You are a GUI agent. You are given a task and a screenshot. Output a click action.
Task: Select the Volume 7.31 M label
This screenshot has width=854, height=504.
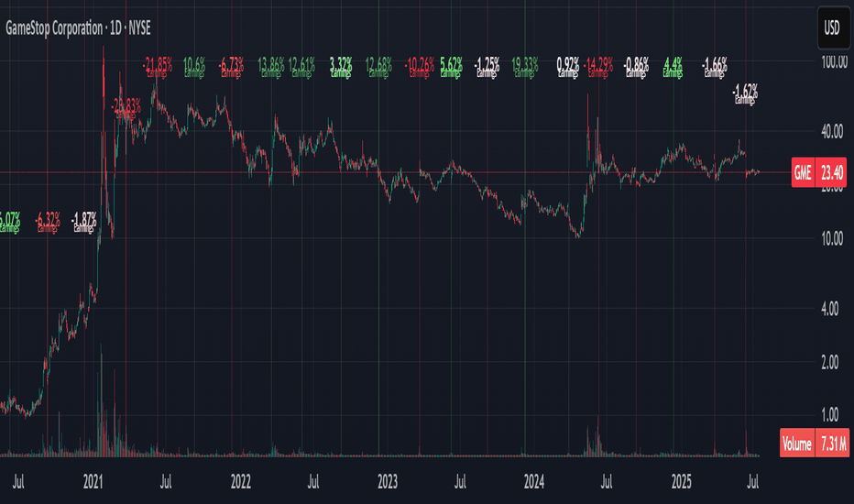click(x=815, y=444)
